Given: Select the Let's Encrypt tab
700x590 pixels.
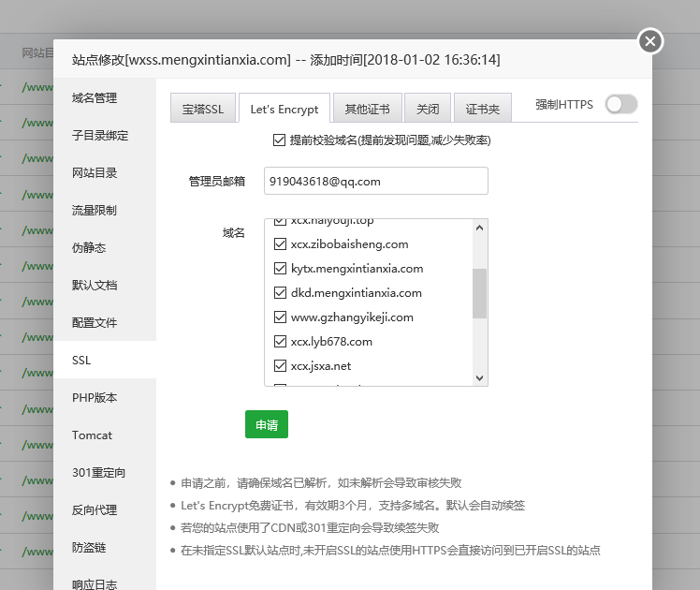Looking at the screenshot, I should tap(284, 109).
